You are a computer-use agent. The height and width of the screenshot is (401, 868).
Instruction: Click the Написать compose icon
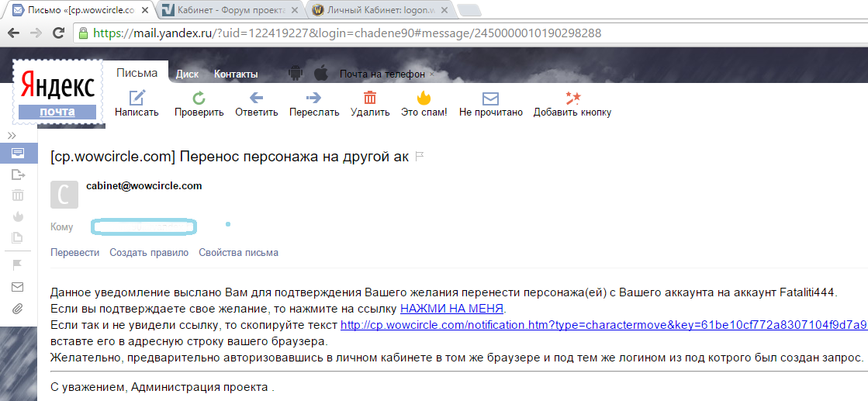click(x=137, y=98)
